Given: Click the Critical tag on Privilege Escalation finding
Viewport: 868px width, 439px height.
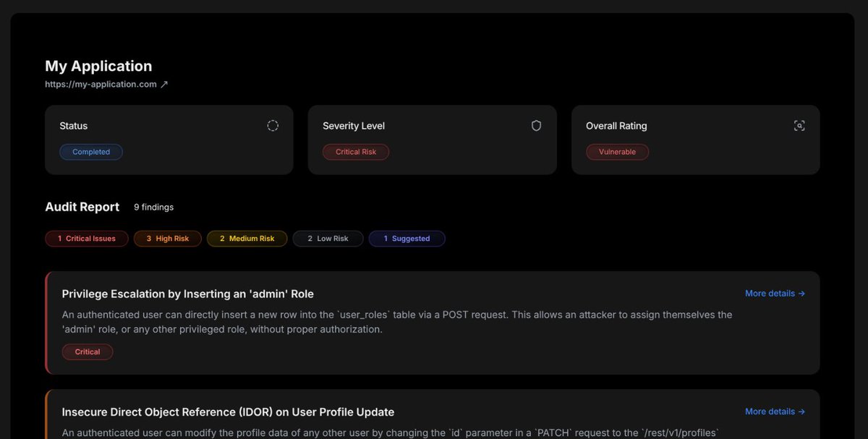Looking at the screenshot, I should pos(88,352).
